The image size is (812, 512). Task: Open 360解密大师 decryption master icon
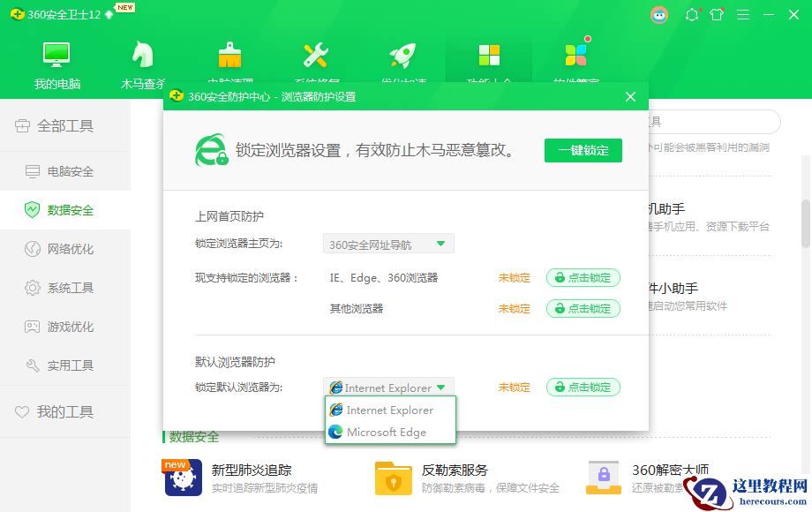(603, 477)
